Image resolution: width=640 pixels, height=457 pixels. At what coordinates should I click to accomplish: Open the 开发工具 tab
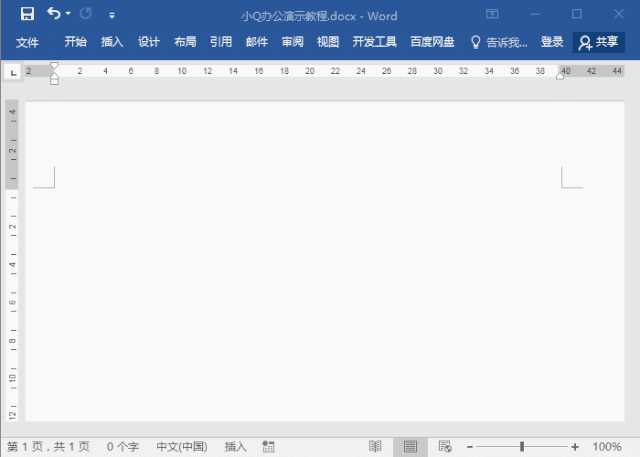[375, 42]
